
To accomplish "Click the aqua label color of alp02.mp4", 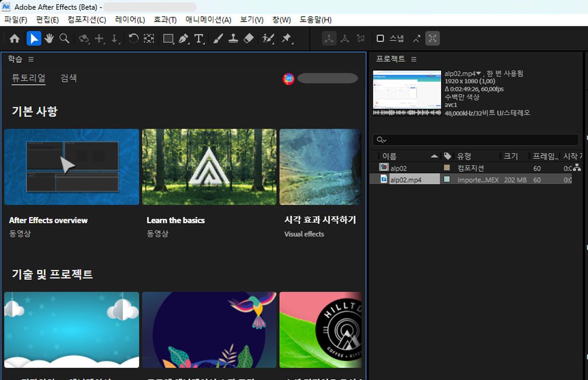I will tap(447, 179).
